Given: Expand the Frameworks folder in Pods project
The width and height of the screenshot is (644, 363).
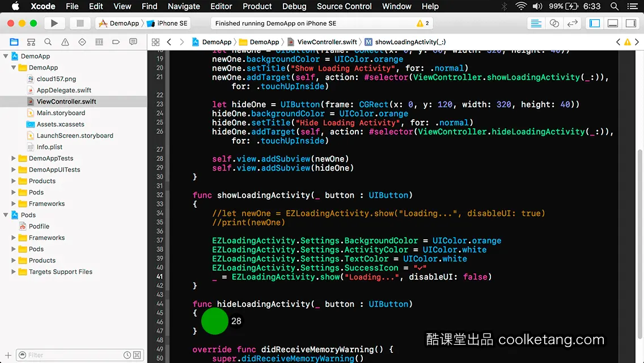Looking at the screenshot, I should pyautogui.click(x=14, y=238).
